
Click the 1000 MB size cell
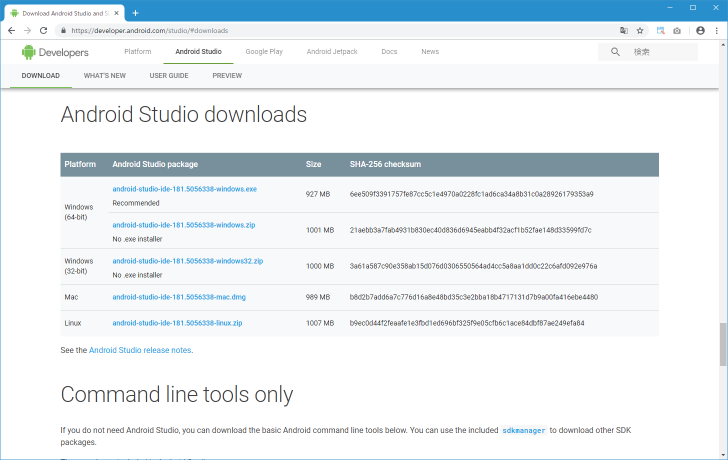320,266
